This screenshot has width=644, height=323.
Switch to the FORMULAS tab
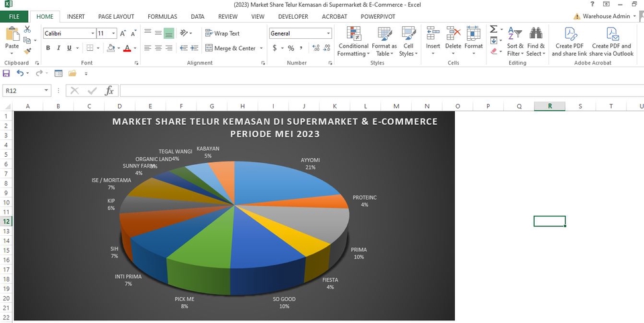coord(162,16)
